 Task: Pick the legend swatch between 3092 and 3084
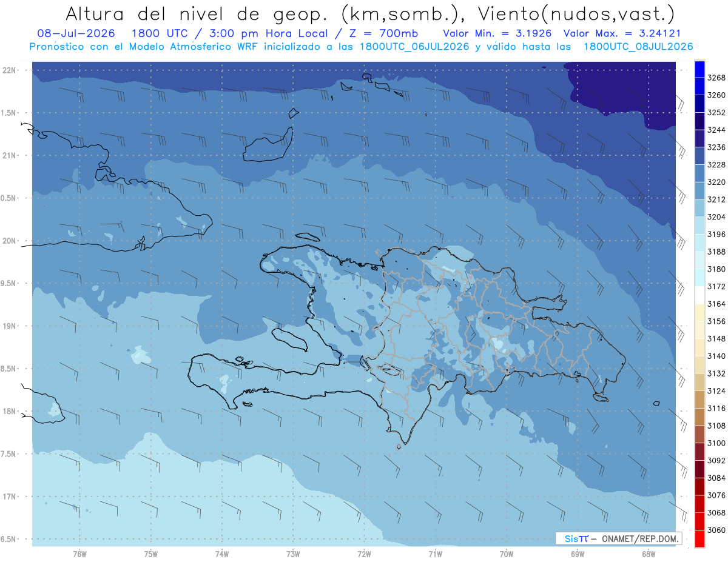(x=699, y=469)
